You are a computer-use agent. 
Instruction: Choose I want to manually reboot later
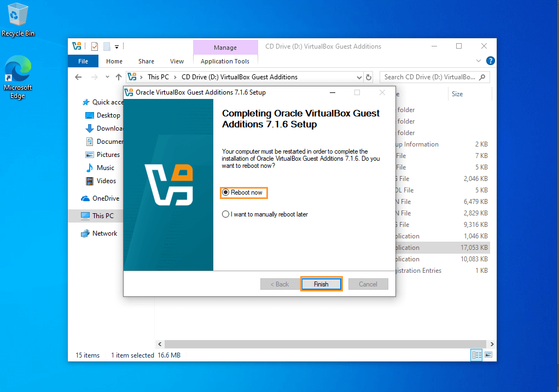pyautogui.click(x=265, y=214)
